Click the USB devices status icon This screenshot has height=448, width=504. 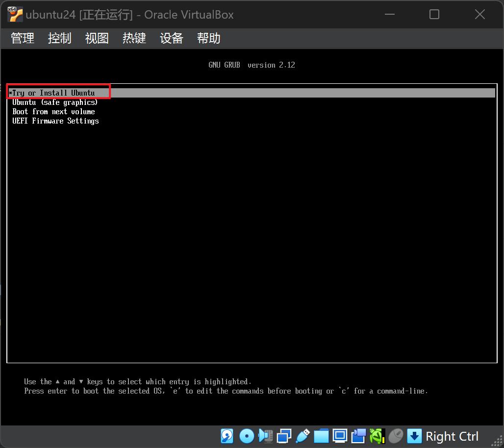pyautogui.click(x=303, y=436)
